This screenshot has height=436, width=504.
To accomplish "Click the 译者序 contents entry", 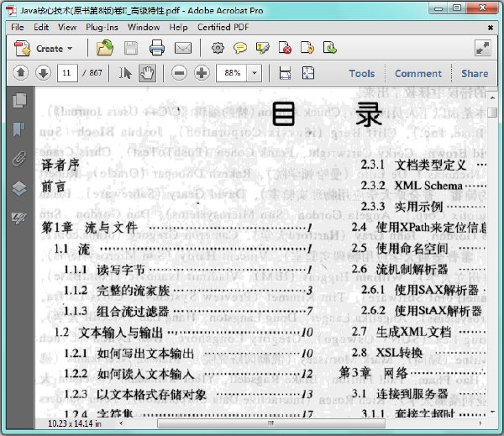I will click(60, 165).
